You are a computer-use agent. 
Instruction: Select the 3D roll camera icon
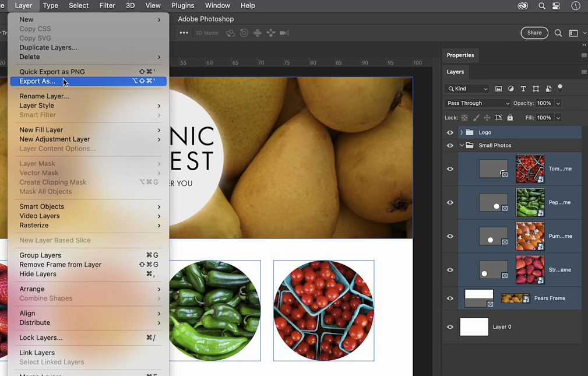[x=244, y=33]
